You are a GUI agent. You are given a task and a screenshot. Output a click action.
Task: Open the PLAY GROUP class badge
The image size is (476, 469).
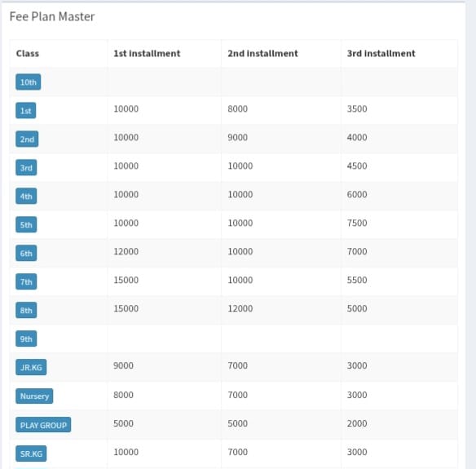click(x=43, y=425)
